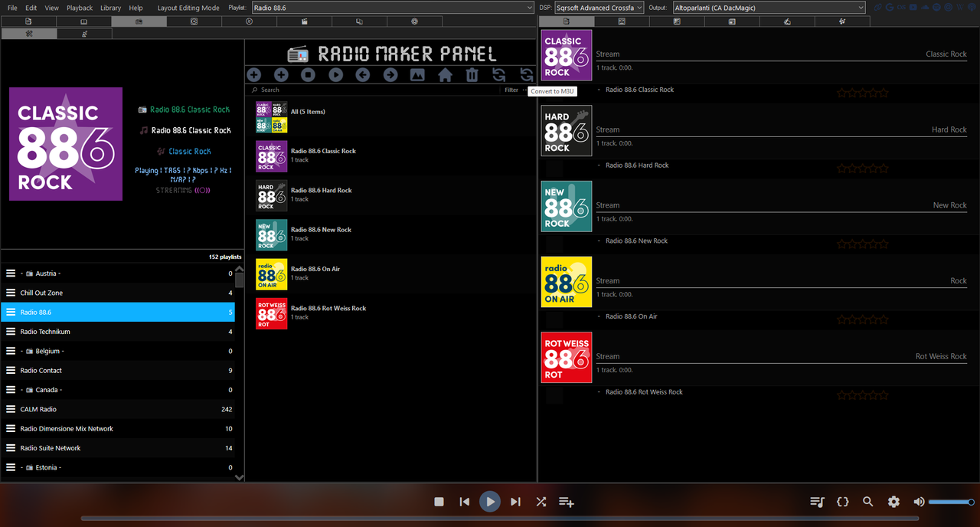The height and width of the screenshot is (527, 980).
Task: Select All (5 Items) in Radio Maker list
Action: (x=389, y=116)
